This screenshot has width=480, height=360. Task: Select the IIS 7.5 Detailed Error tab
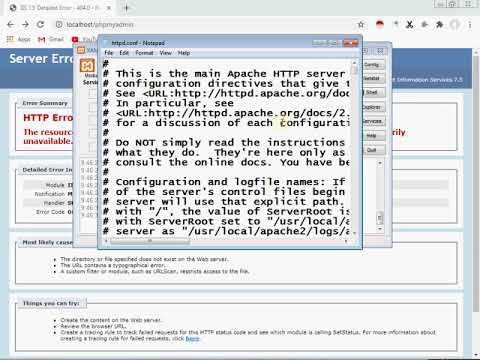click(x=59, y=8)
